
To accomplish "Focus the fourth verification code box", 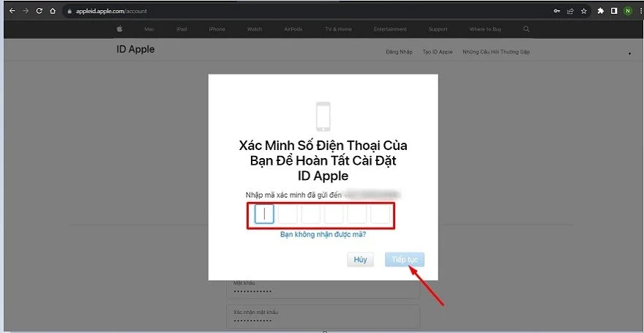I will (x=334, y=214).
